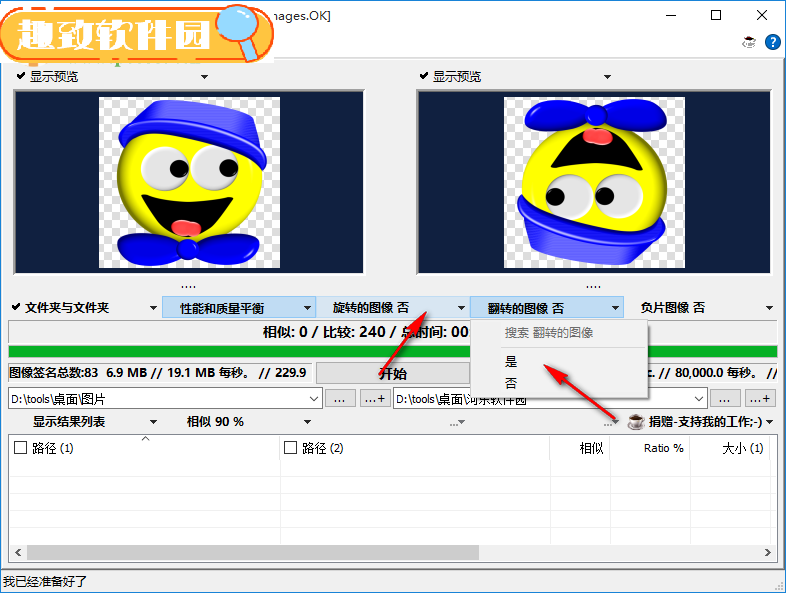Open the 旋转的图像 否 dropdown

click(392, 307)
